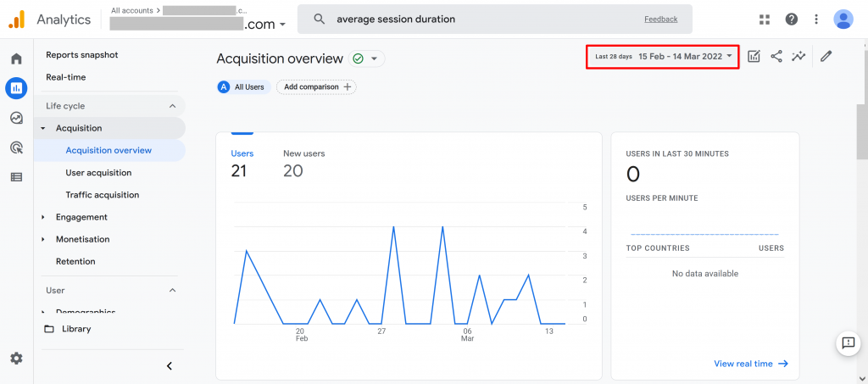The height and width of the screenshot is (384, 868).
Task: Expand the Monetisation tree item
Action: pyautogui.click(x=42, y=239)
